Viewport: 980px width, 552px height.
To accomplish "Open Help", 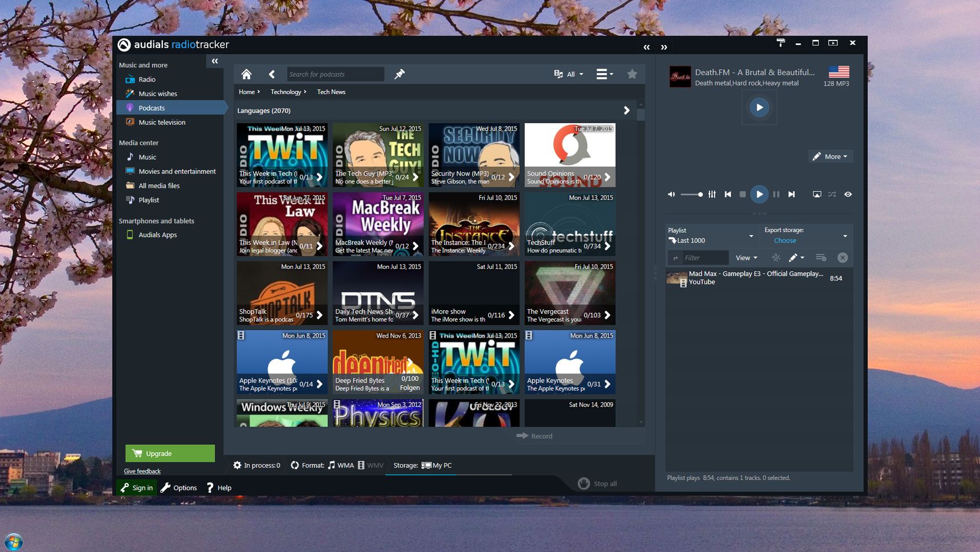I will click(x=219, y=488).
